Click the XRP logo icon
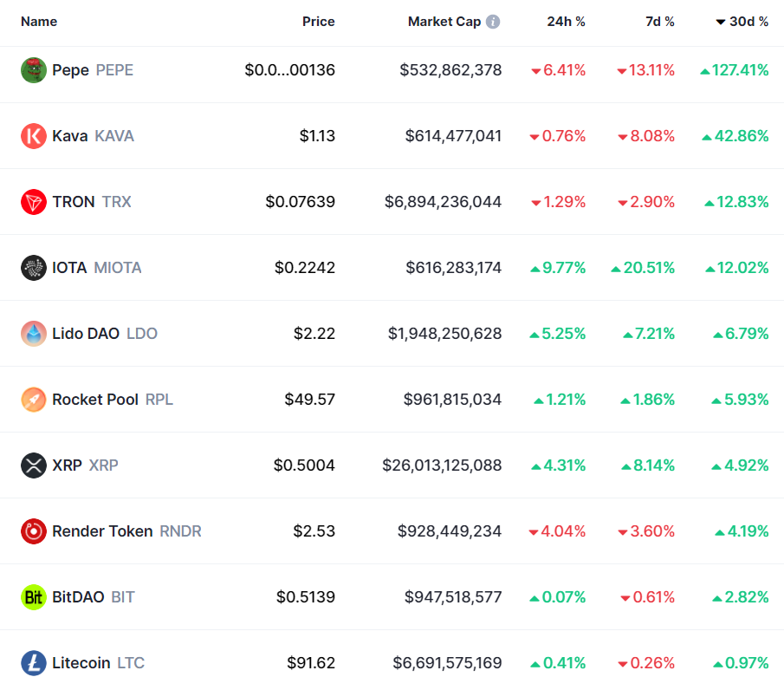This screenshot has width=784, height=690. click(33, 465)
